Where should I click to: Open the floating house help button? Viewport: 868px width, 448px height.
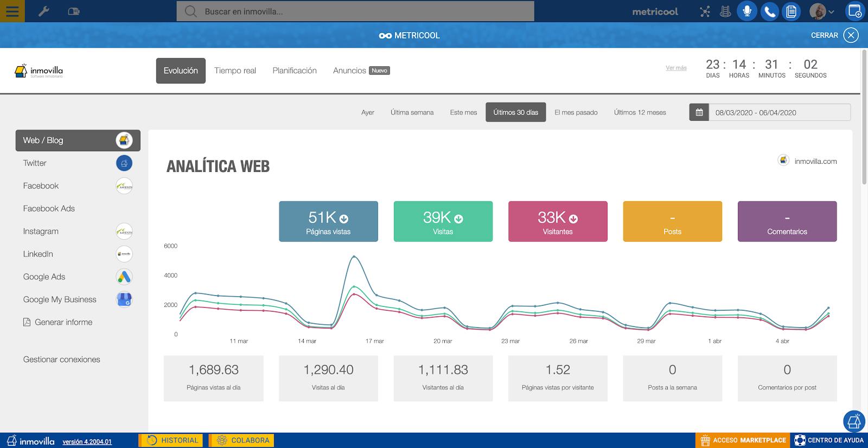[854, 421]
